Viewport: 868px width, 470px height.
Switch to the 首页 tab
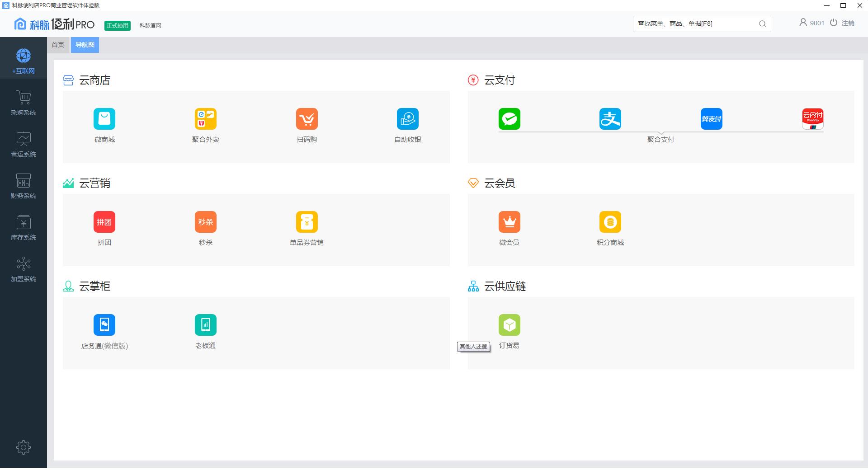(58, 45)
